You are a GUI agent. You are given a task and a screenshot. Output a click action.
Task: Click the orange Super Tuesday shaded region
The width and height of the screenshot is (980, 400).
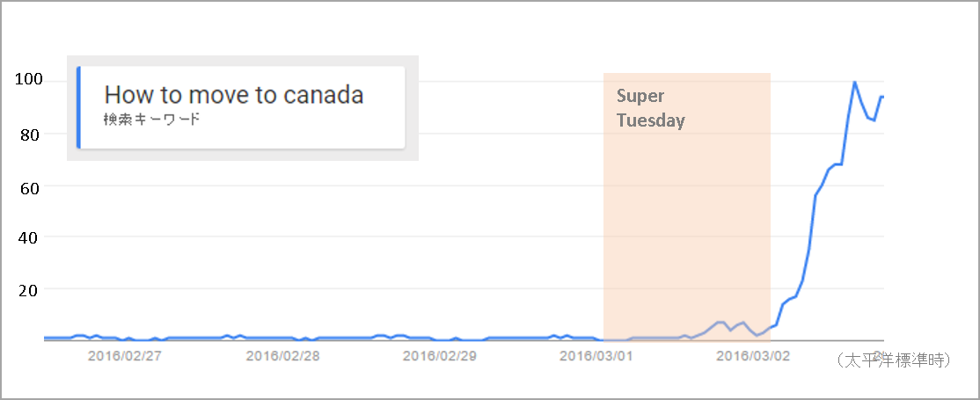click(x=686, y=207)
